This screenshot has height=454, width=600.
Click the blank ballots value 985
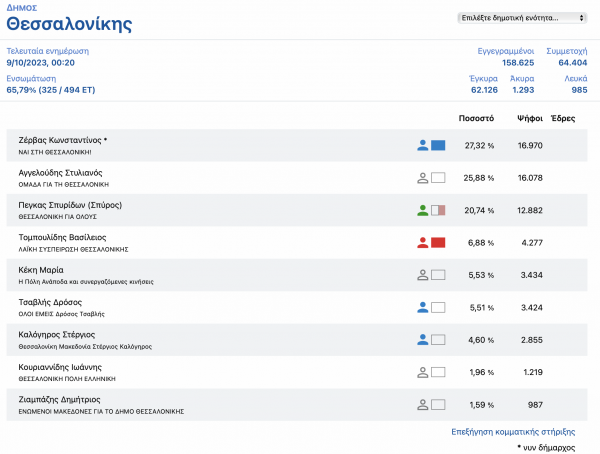click(579, 90)
